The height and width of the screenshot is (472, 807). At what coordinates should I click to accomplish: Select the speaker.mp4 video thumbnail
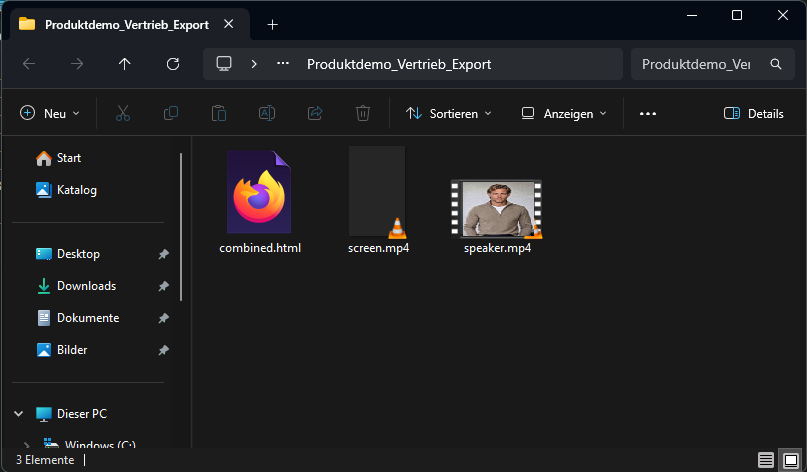click(497, 209)
